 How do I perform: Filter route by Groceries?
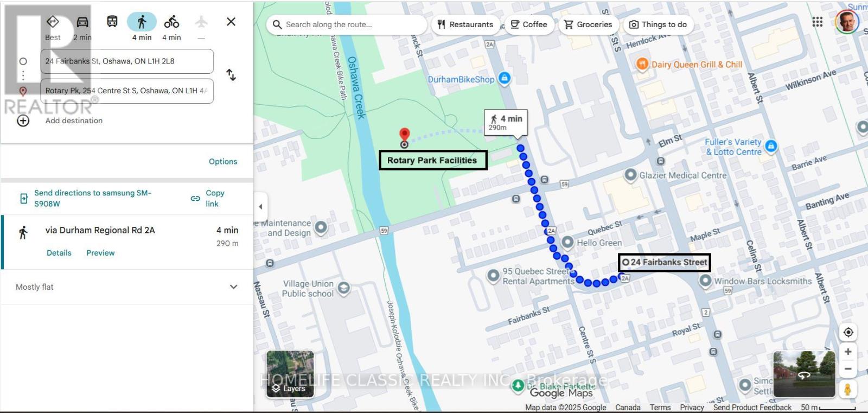pyautogui.click(x=589, y=24)
